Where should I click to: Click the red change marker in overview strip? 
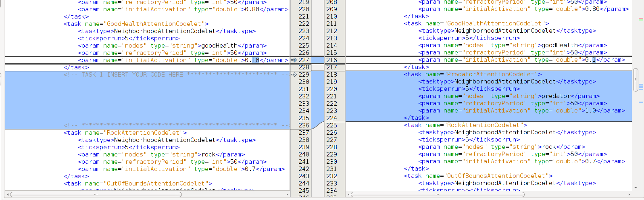coord(641,19)
